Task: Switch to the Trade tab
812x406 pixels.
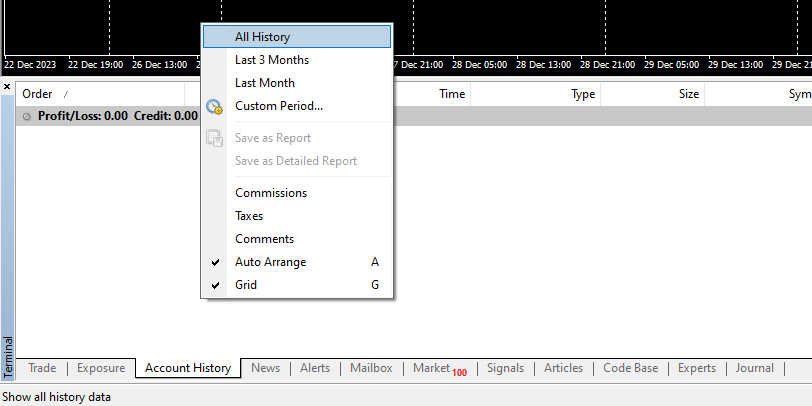Action: pos(42,368)
